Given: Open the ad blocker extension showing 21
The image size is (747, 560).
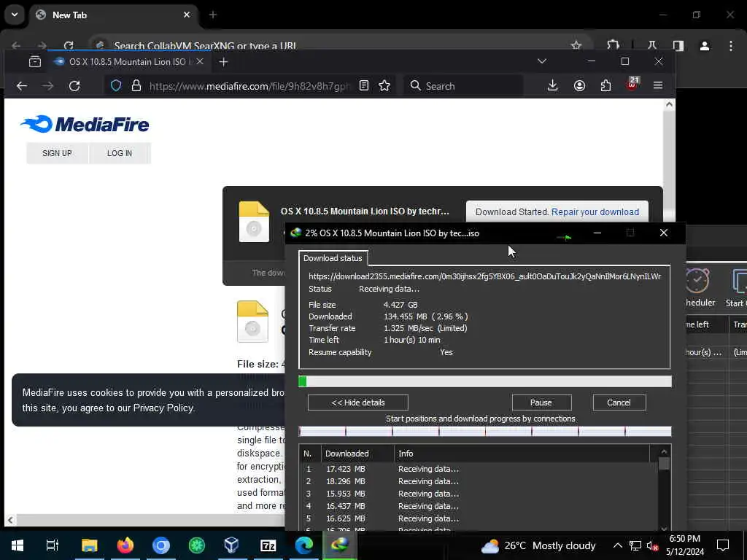Looking at the screenshot, I should (x=632, y=84).
